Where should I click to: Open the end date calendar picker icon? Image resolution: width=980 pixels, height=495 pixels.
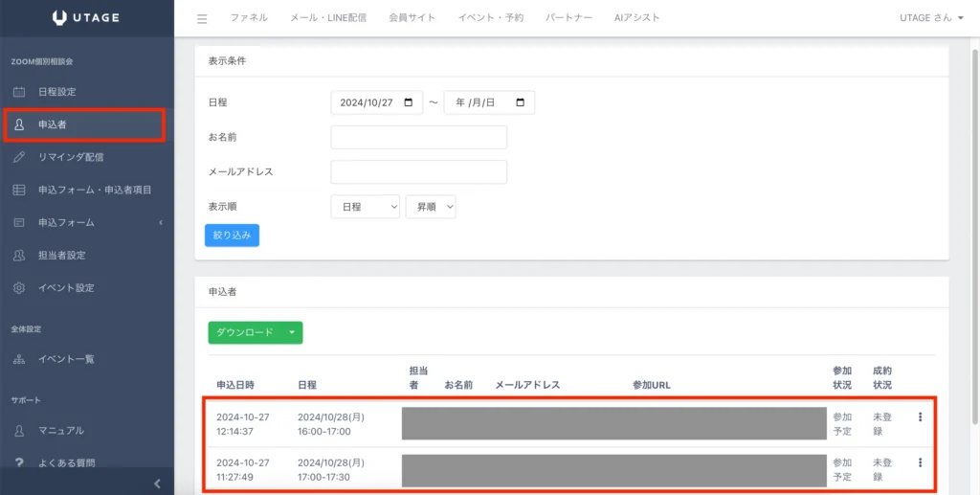(521, 102)
